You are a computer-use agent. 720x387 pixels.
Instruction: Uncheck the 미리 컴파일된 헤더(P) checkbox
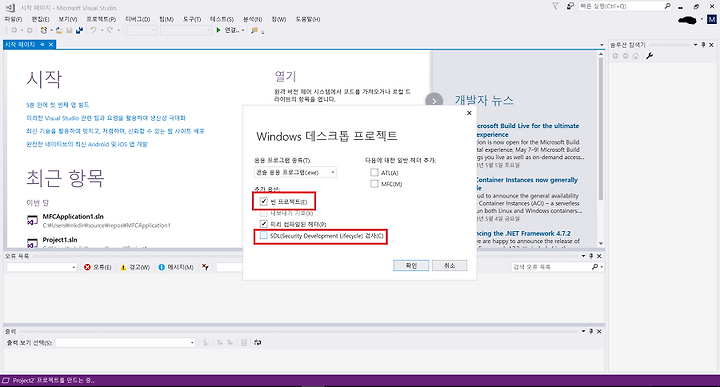[x=264, y=224]
